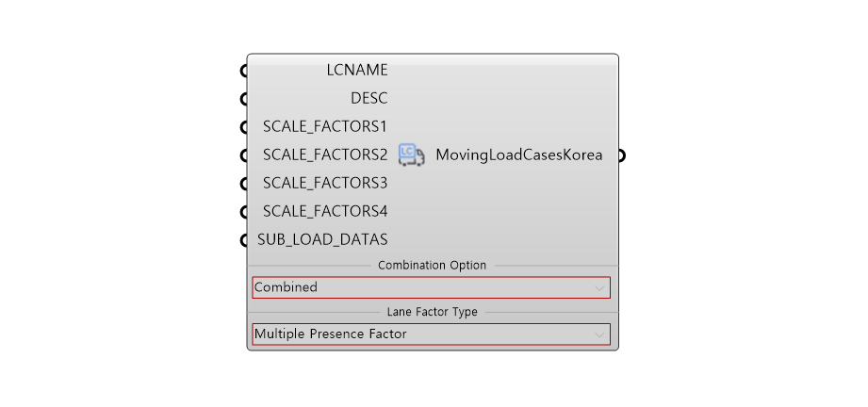868x407 pixels.
Task: Click the SCALE_FACTORS4 input connector grip
Action: 244,212
